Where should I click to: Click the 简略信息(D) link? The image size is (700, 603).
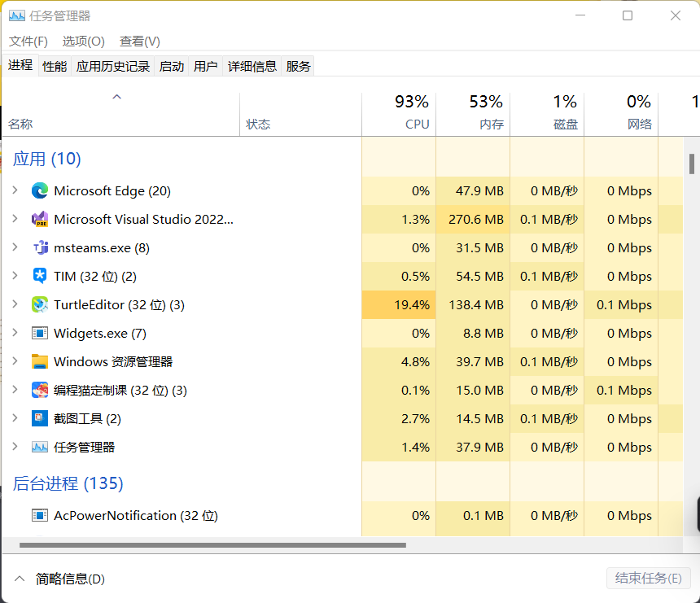(x=70, y=579)
